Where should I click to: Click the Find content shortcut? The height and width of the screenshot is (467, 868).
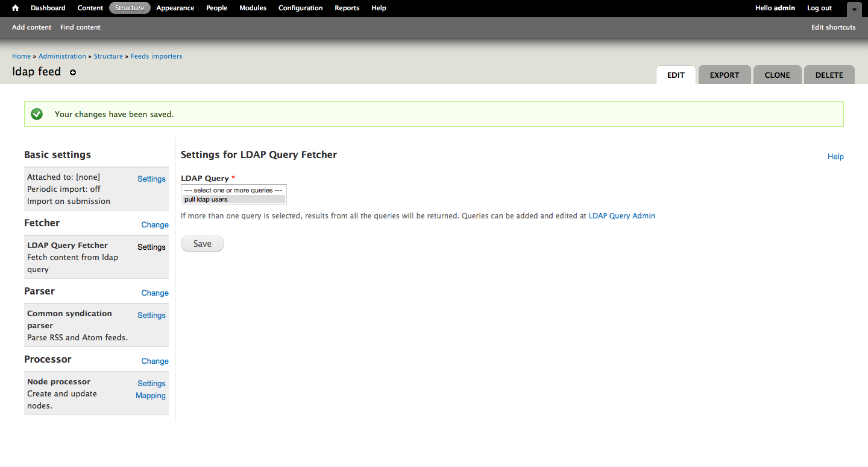[80, 27]
